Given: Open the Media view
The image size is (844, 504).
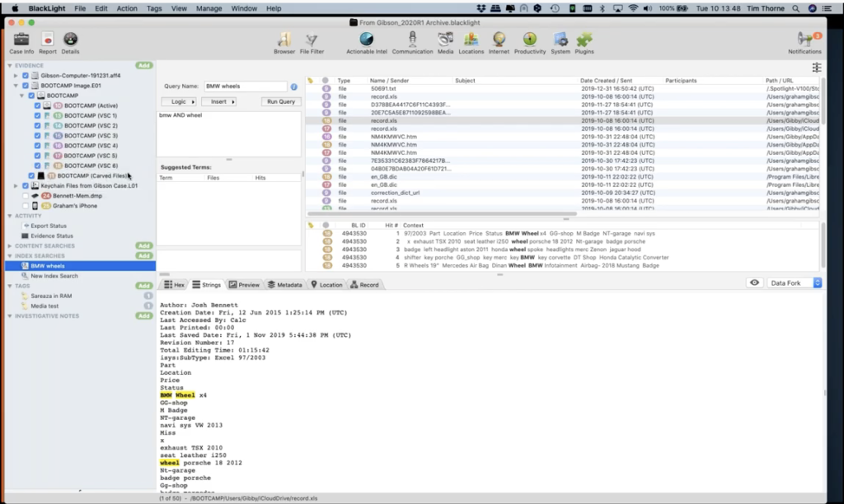Looking at the screenshot, I should click(x=445, y=43).
